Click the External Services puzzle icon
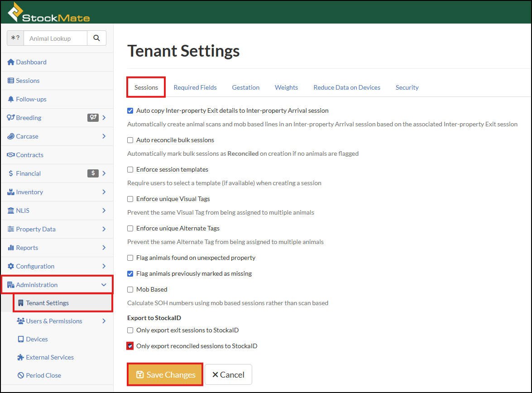The image size is (532, 393). click(x=21, y=357)
